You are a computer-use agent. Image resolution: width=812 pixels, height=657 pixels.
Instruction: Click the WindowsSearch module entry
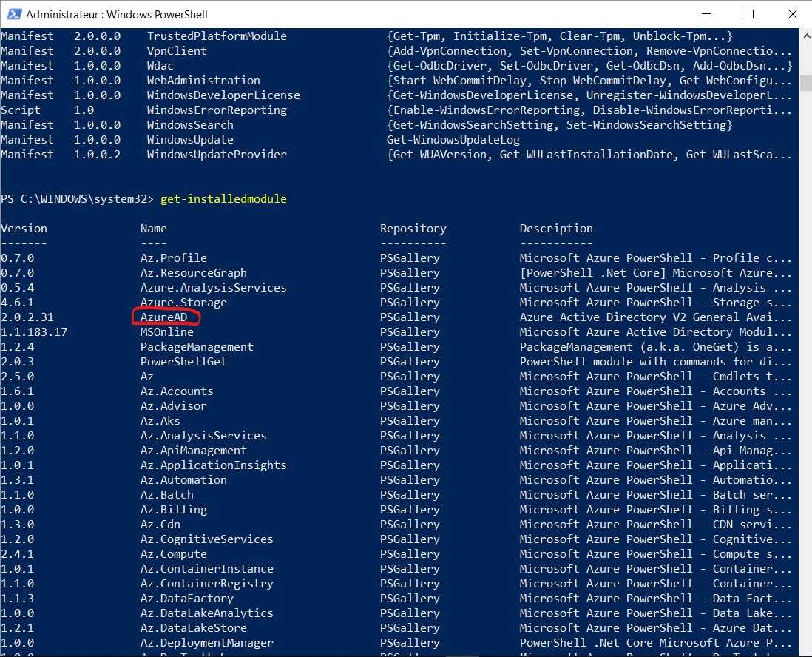190,125
